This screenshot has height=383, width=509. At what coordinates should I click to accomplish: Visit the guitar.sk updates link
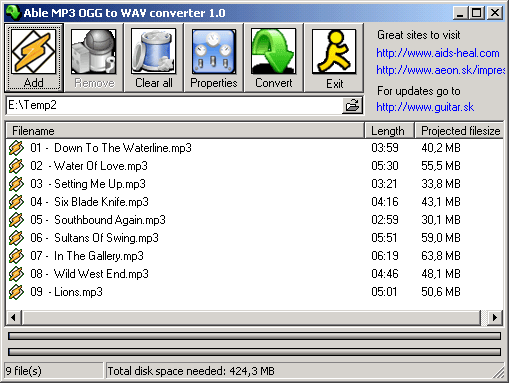click(425, 107)
